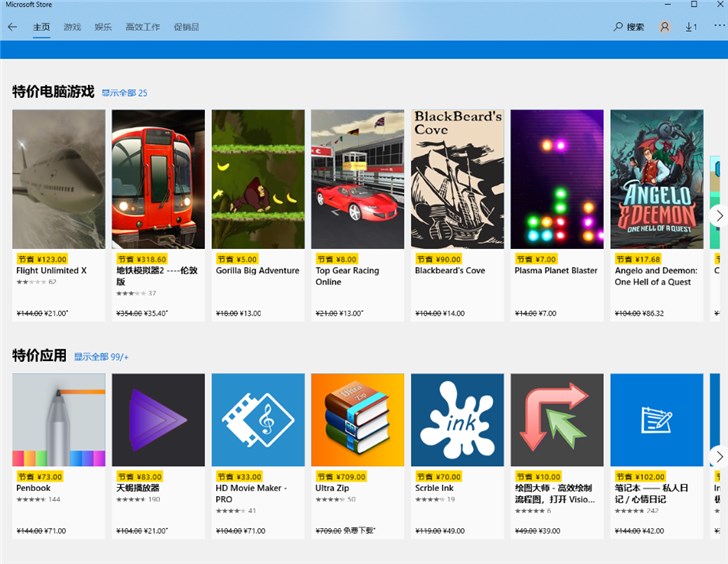The height and width of the screenshot is (564, 728).
Task: Open the Penbook pen app icon
Action: pos(58,420)
